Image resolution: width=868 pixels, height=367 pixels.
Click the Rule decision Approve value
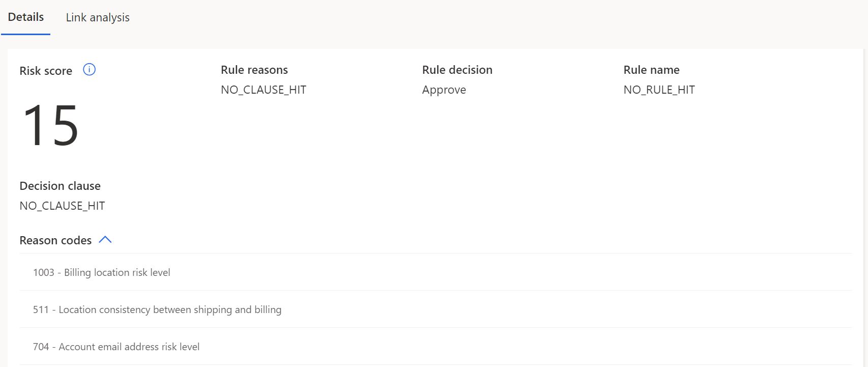coord(444,90)
